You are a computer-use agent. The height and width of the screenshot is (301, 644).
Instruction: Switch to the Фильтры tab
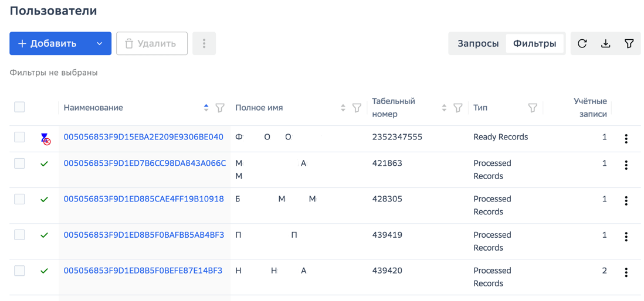pos(535,43)
